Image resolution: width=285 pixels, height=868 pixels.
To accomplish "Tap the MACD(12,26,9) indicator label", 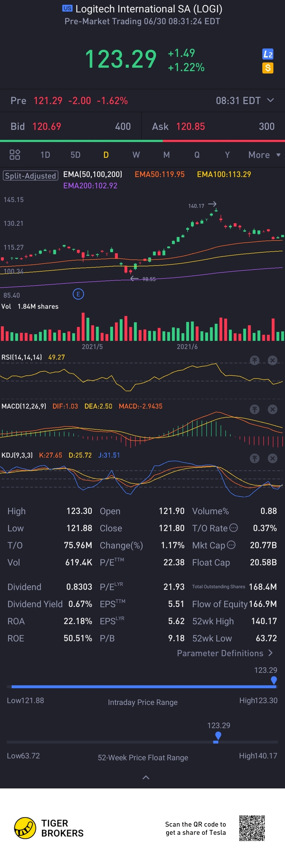I will coord(24,406).
